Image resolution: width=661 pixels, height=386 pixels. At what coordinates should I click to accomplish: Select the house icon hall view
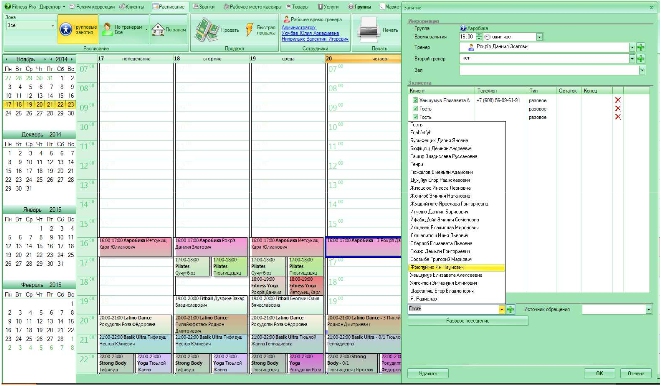(158, 30)
